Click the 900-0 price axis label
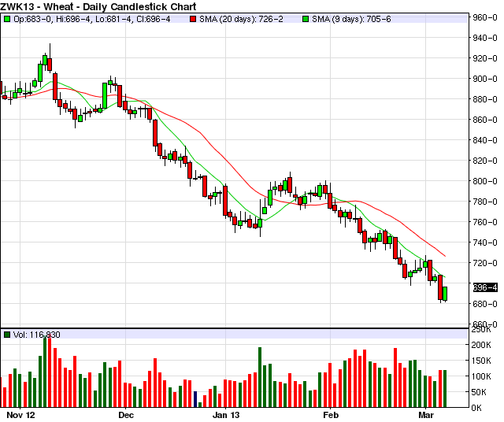 pyautogui.click(x=485, y=79)
